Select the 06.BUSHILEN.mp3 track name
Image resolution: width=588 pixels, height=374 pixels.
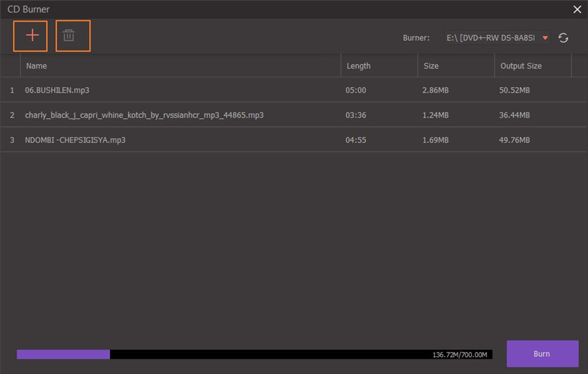pyautogui.click(x=57, y=91)
